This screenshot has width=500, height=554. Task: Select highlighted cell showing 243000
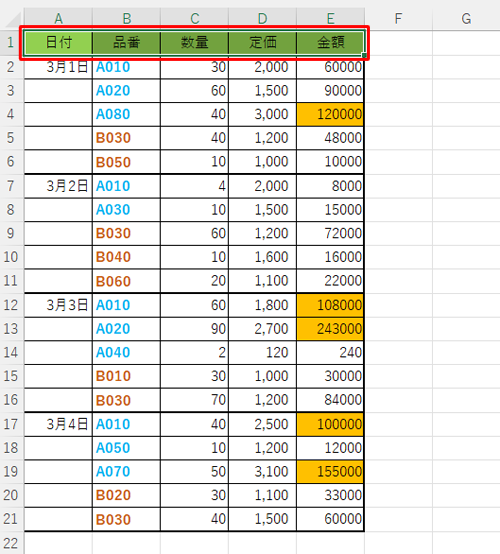pyautogui.click(x=330, y=329)
